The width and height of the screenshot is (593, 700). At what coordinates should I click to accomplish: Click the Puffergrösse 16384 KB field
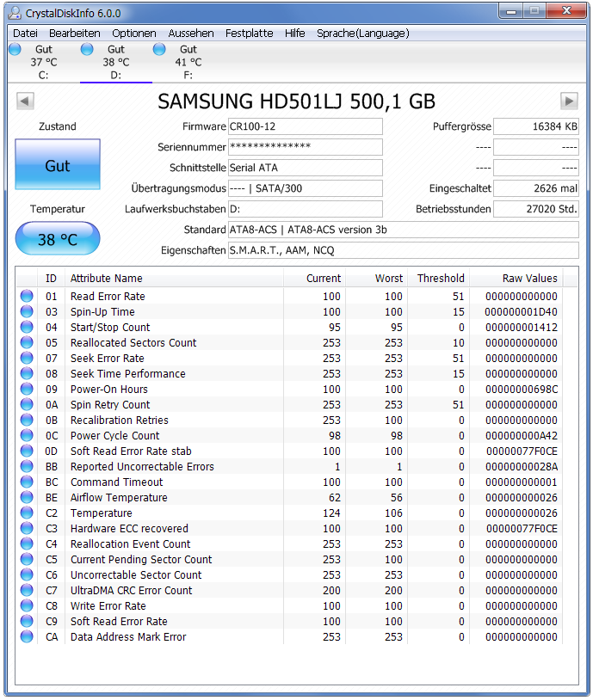[x=536, y=126]
